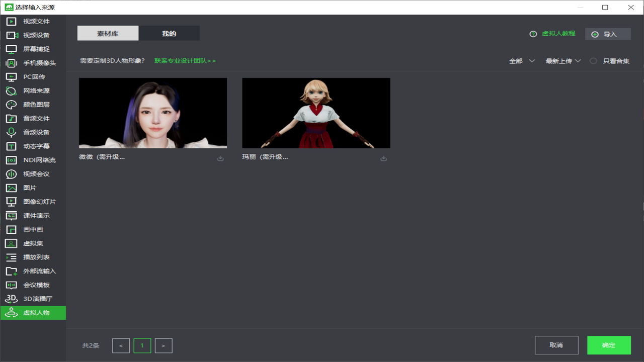
Task: Select the 玛丽 character thumbnail
Action: (x=316, y=113)
